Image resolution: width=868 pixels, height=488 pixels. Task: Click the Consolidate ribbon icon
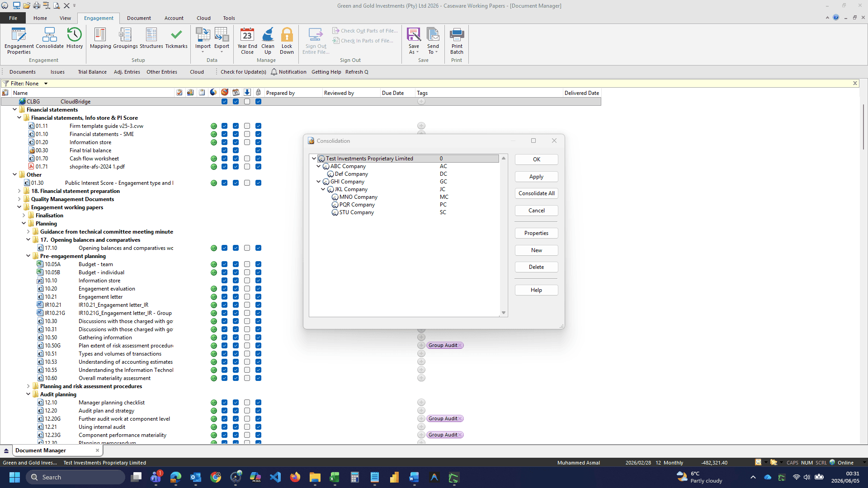pos(50,38)
